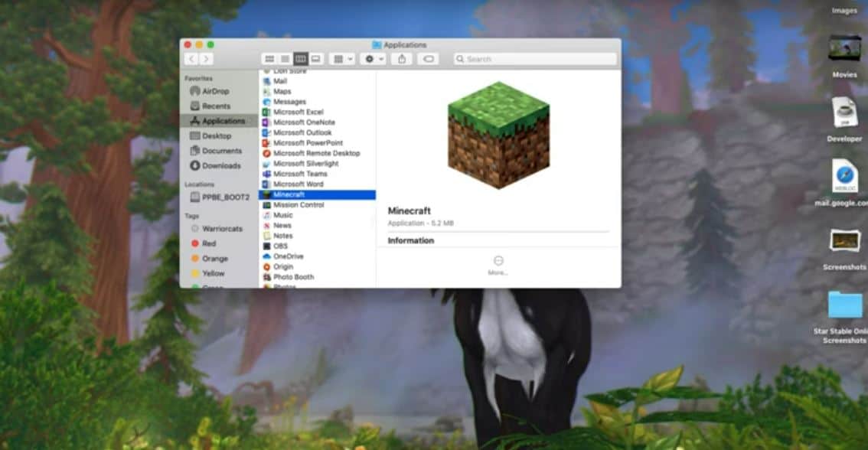Go back with the left arrow
Viewport: 868px width, 450px height.
coord(191,59)
